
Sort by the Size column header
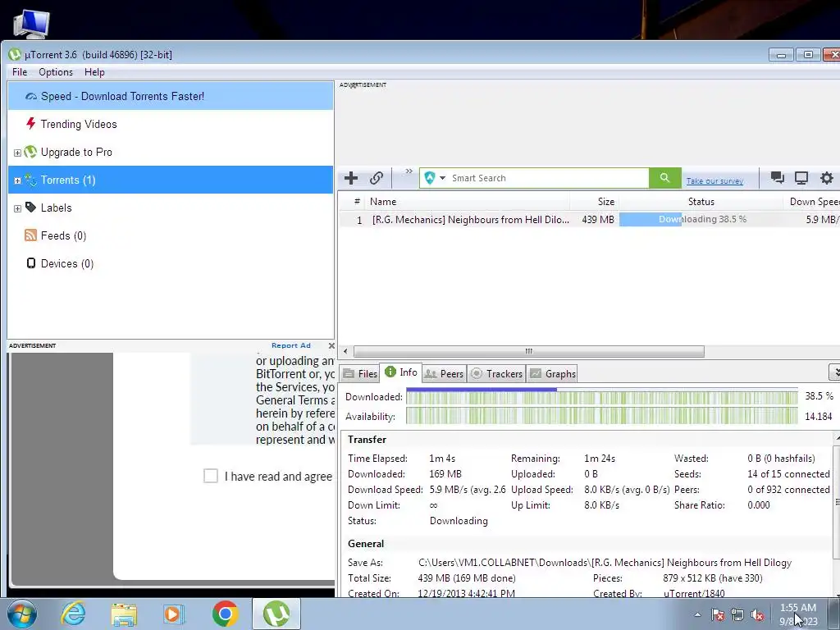tap(596, 202)
